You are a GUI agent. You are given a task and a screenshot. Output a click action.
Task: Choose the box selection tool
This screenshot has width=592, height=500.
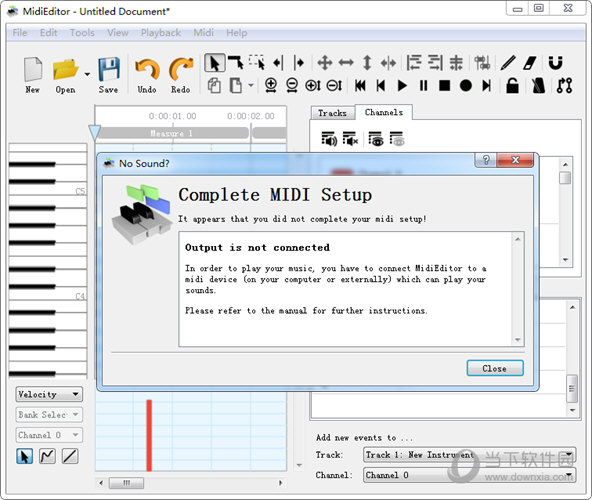[x=257, y=63]
